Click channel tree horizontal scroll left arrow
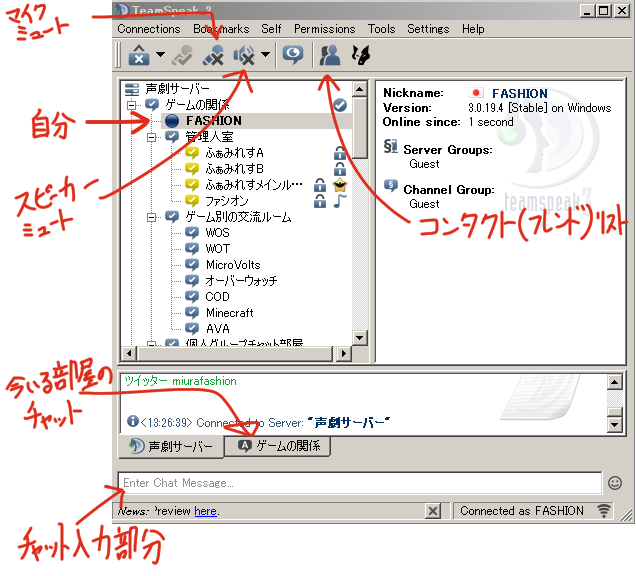The image size is (636, 576). pos(129,353)
